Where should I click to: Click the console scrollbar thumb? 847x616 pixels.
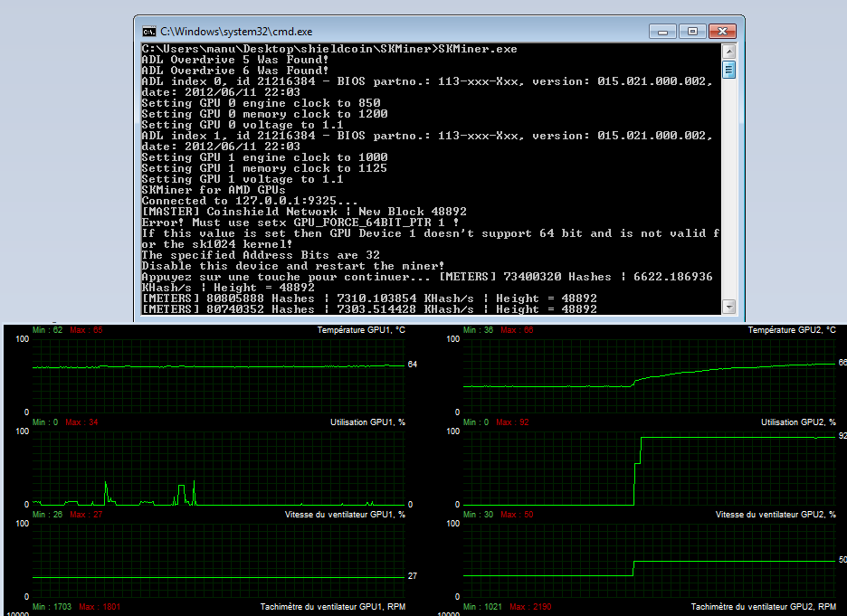tap(728, 69)
